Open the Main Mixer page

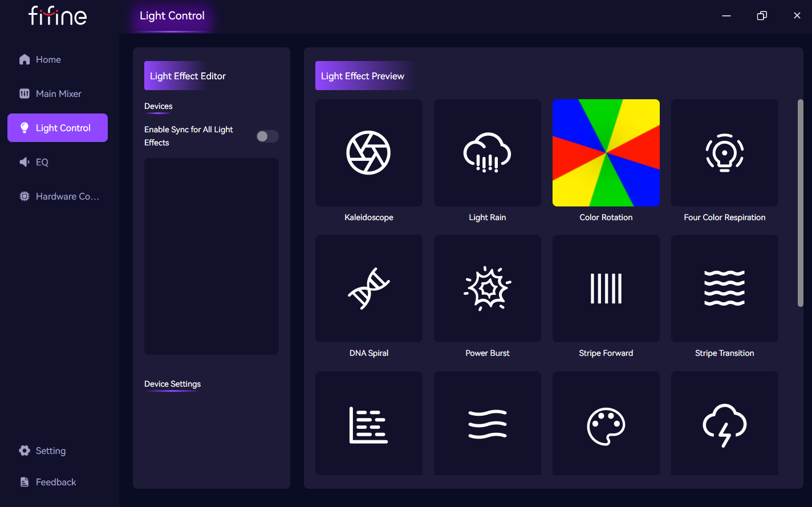pos(58,94)
